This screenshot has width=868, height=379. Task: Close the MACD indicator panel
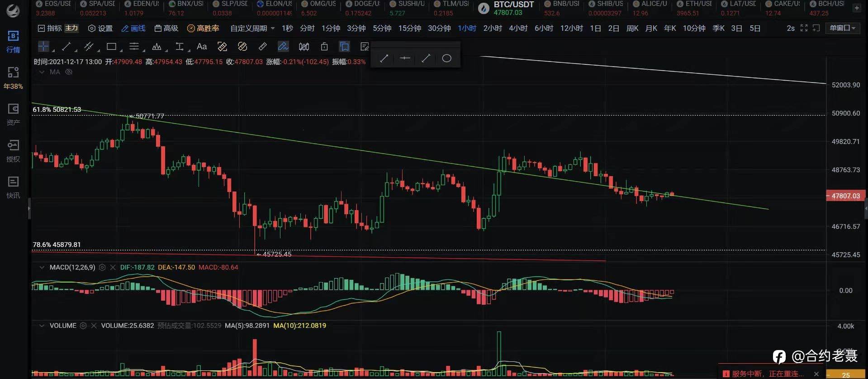(x=113, y=268)
